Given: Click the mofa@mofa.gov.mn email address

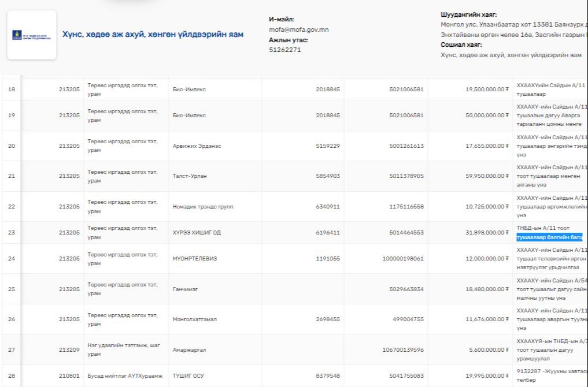Looking at the screenshot, I should (298, 29).
